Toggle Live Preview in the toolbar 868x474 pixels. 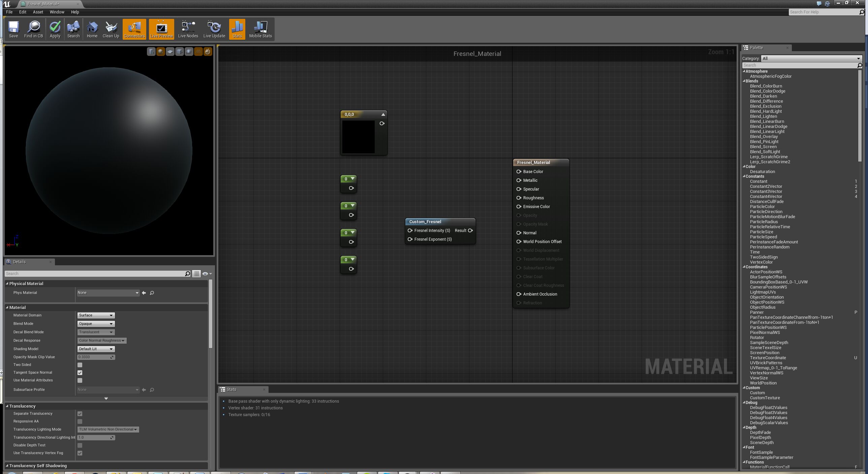161,29
